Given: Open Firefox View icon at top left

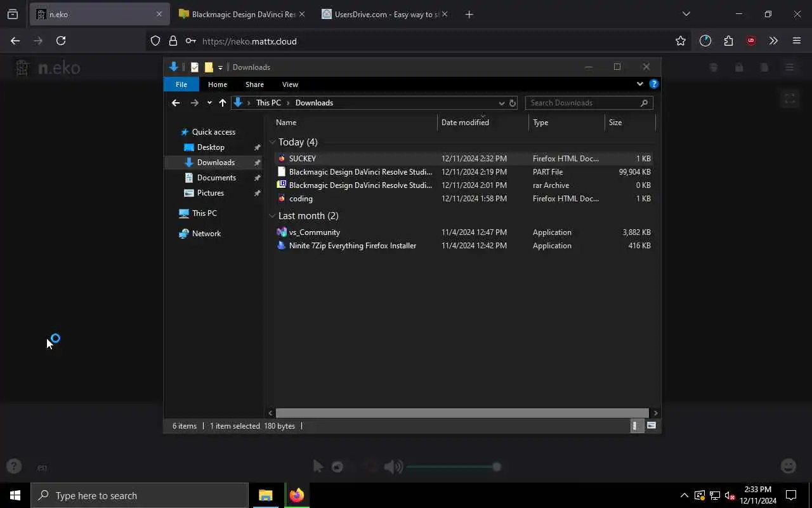Looking at the screenshot, I should click(x=13, y=14).
